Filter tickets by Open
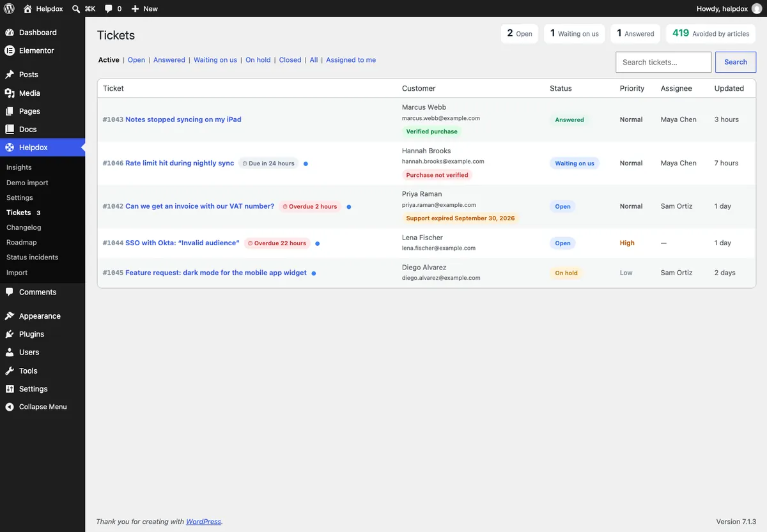Screen dimensions: 767x532 coord(136,60)
